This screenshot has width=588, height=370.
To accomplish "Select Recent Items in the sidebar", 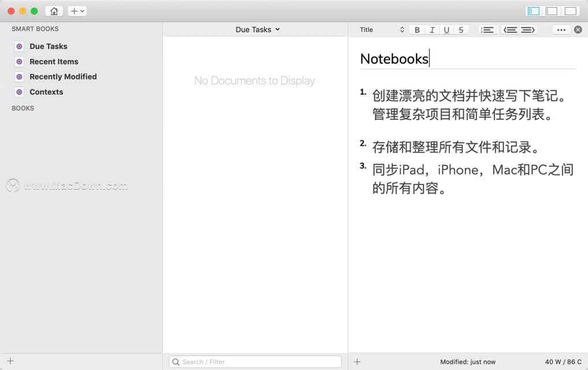I will pyautogui.click(x=54, y=61).
